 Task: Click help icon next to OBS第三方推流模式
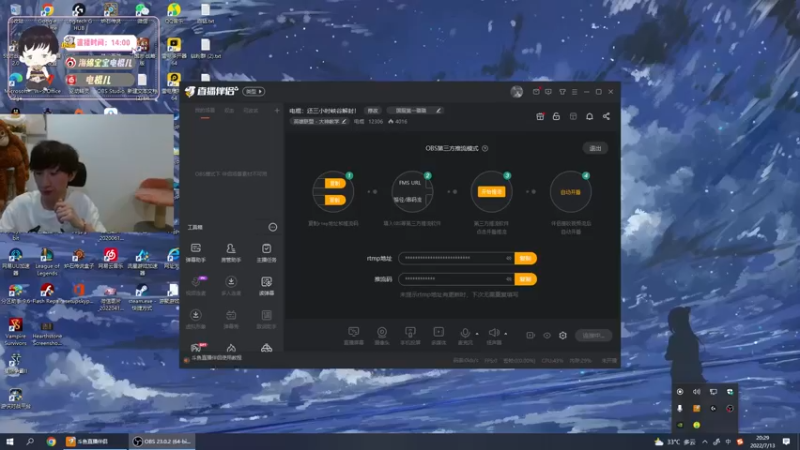click(485, 148)
